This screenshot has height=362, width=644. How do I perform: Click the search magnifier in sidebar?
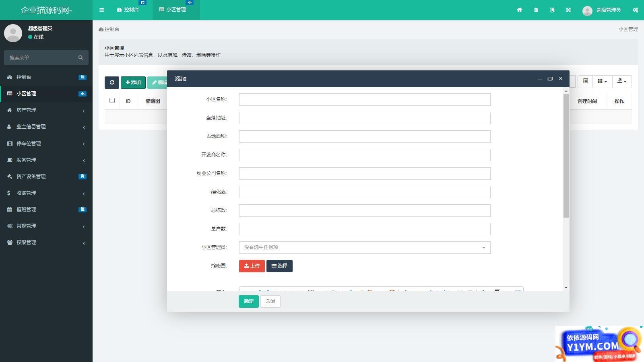pyautogui.click(x=80, y=58)
